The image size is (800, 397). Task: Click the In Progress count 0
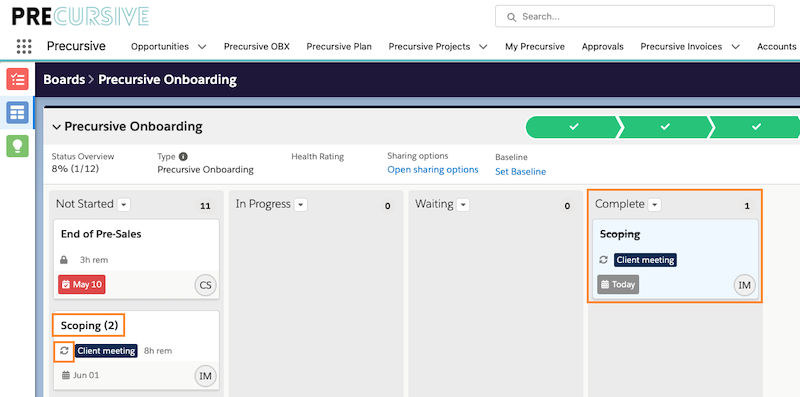(x=387, y=206)
